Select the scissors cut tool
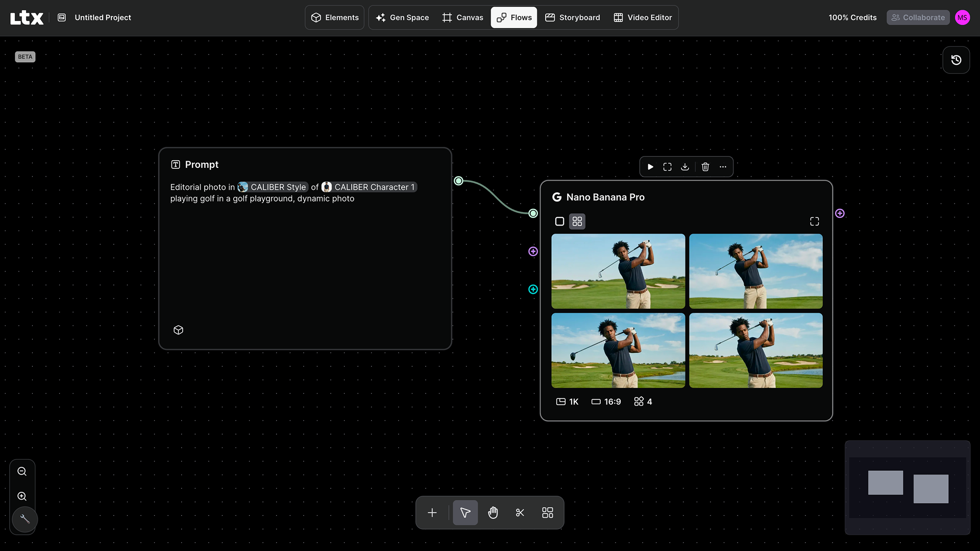The image size is (980, 551). pos(520,513)
